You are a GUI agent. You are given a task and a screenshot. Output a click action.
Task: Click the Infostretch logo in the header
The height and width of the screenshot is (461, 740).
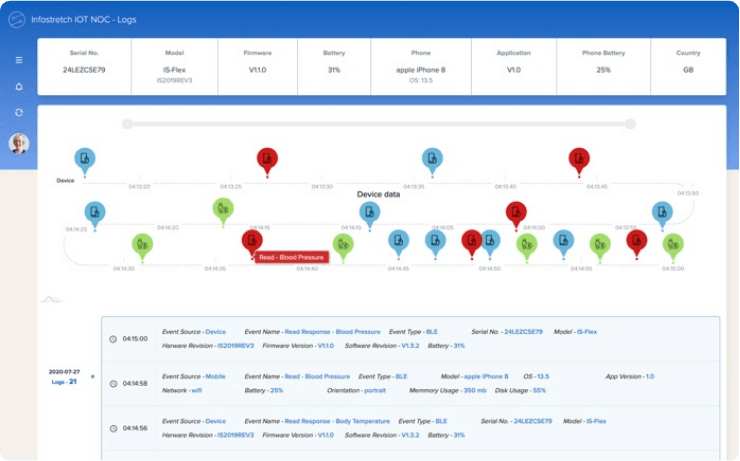pos(16,19)
